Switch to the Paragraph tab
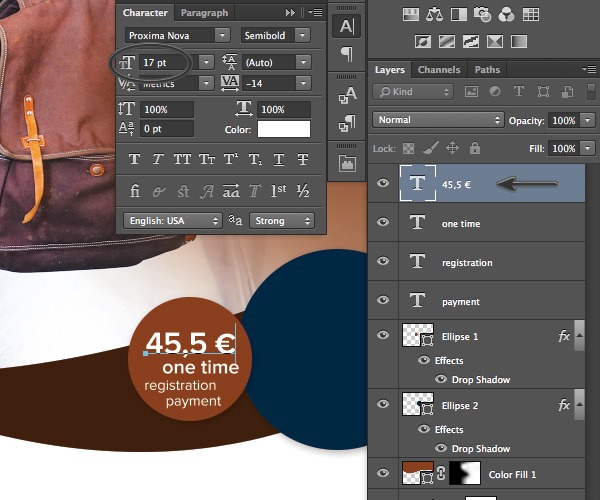This screenshot has width=600, height=500. (x=204, y=13)
